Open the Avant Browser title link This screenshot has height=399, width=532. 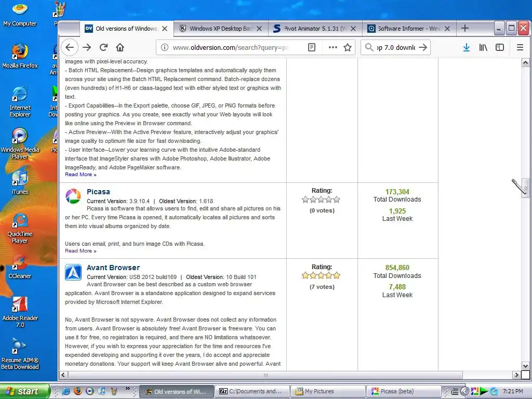click(113, 268)
